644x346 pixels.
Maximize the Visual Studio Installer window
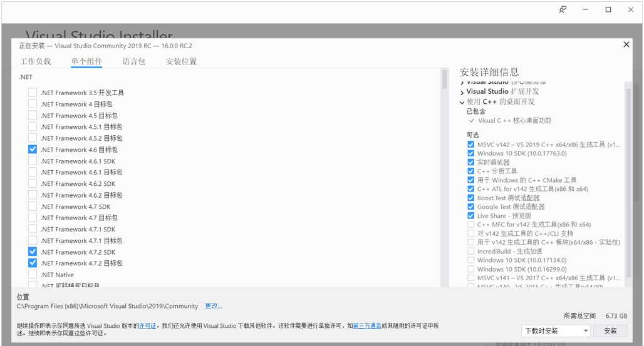click(608, 9)
